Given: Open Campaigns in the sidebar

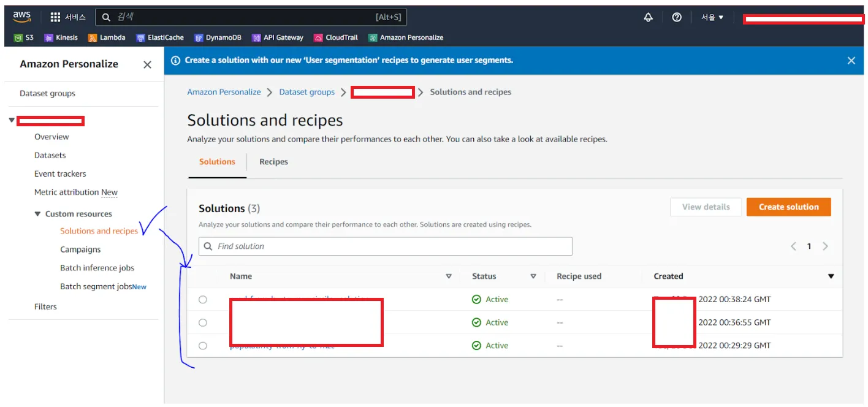Looking at the screenshot, I should [80, 249].
